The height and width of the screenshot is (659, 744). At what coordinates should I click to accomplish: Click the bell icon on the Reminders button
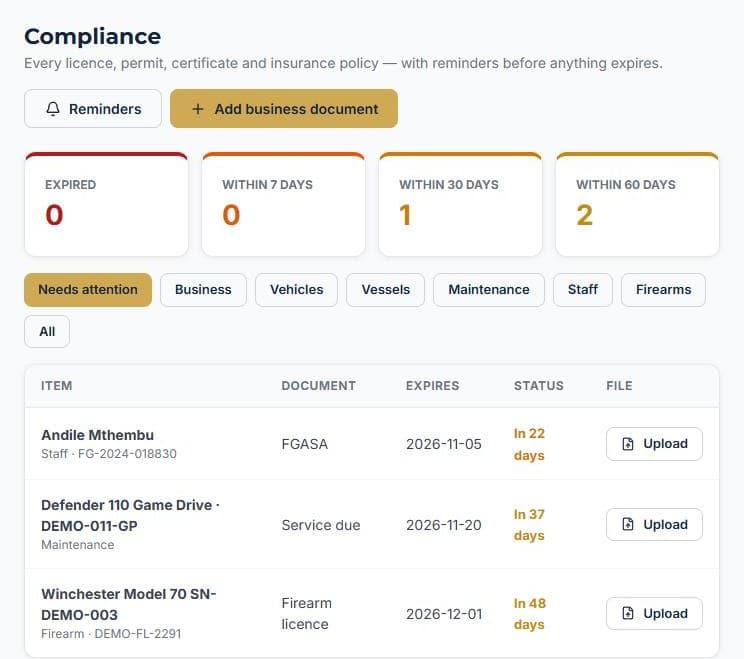point(53,109)
